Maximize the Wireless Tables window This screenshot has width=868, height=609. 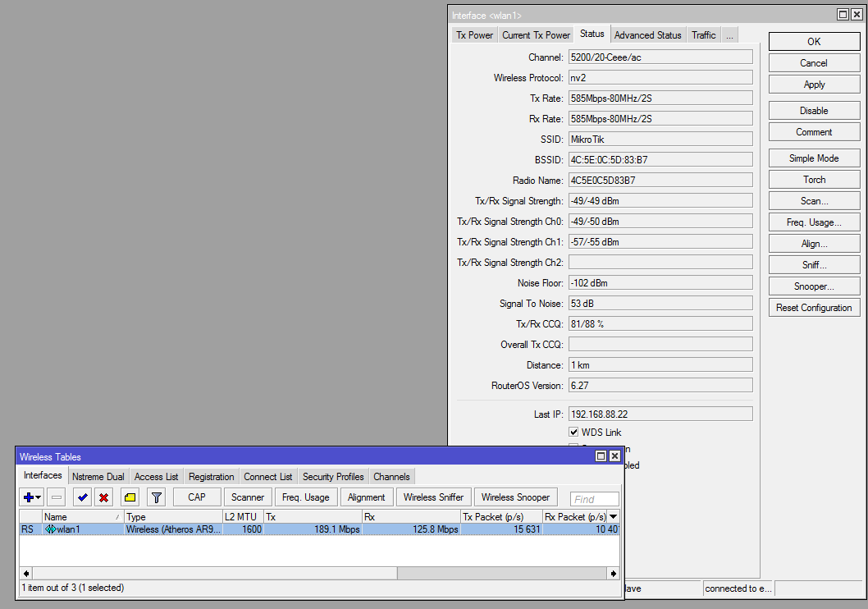[x=601, y=456]
